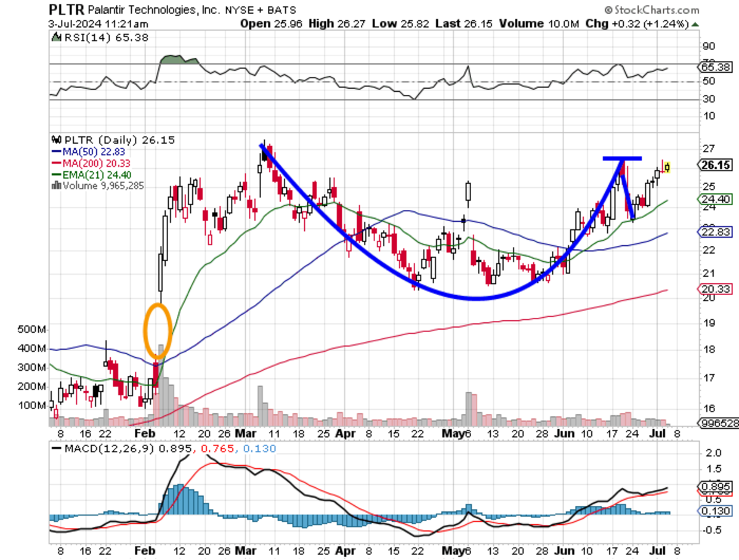Open the StockCharts.com watermark link
The height and width of the screenshot is (560, 739).
652,10
